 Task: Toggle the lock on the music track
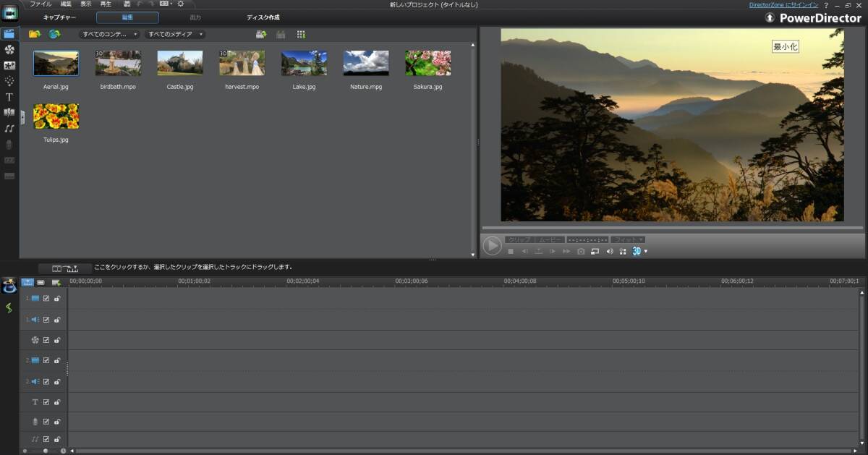pyautogui.click(x=57, y=439)
